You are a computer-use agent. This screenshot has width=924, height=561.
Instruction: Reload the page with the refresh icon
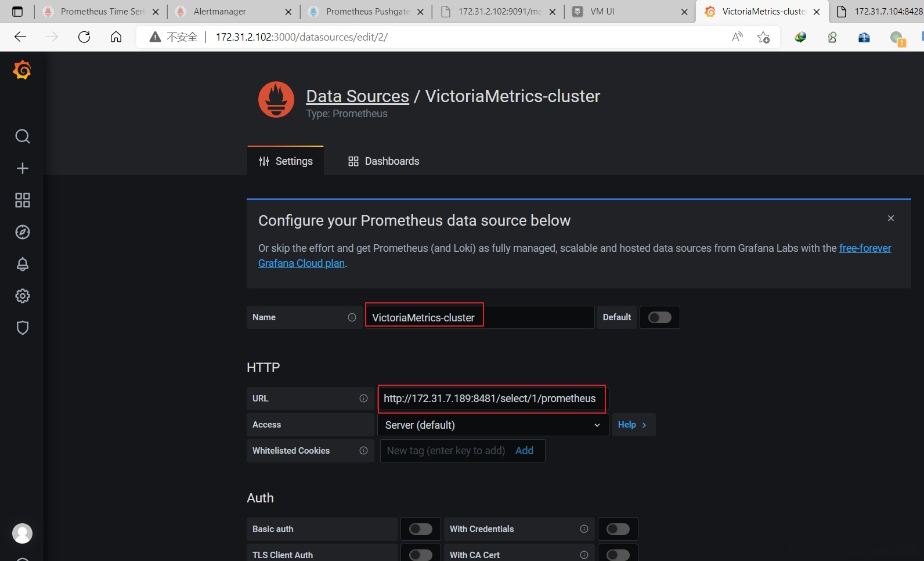(84, 37)
